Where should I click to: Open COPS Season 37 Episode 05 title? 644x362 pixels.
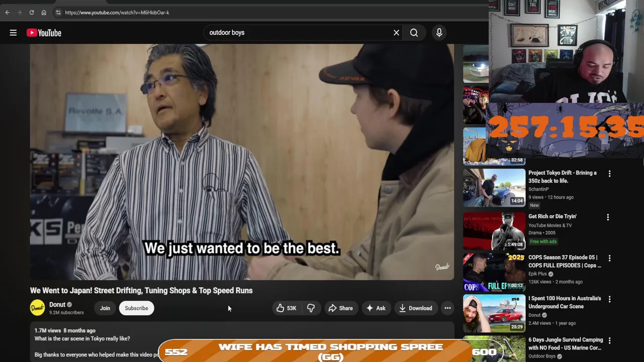pyautogui.click(x=565, y=261)
